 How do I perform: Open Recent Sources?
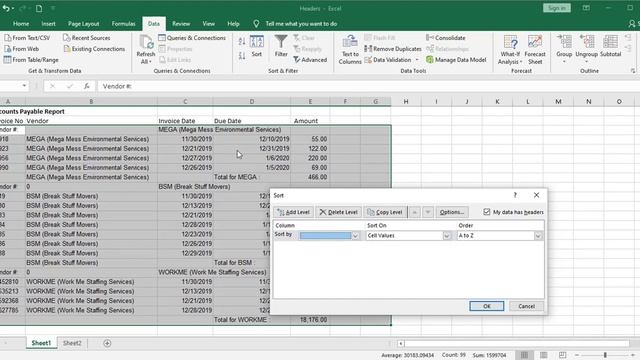87,38
